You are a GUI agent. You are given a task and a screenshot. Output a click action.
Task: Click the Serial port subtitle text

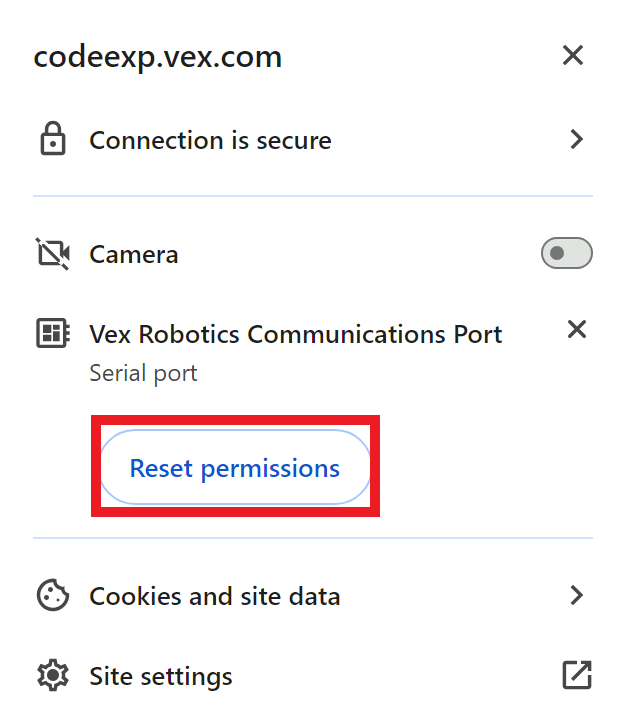(143, 374)
